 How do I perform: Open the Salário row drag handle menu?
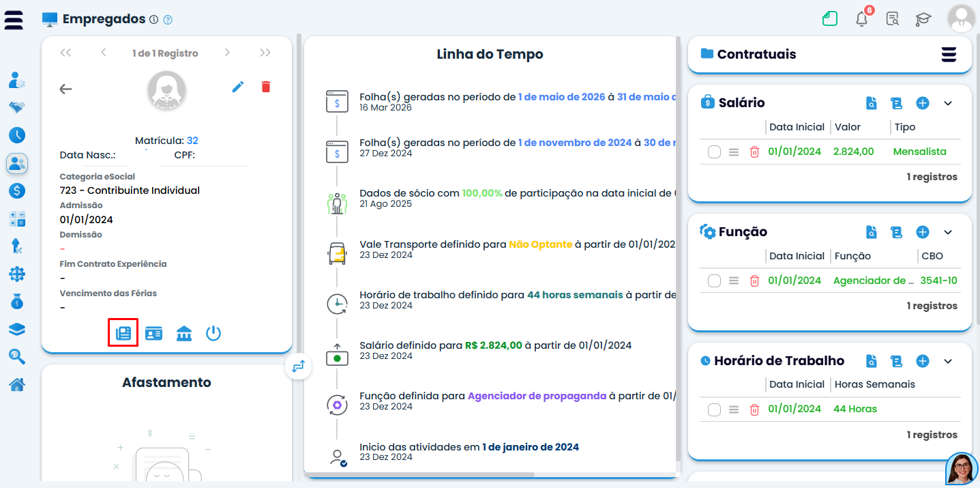pos(734,152)
